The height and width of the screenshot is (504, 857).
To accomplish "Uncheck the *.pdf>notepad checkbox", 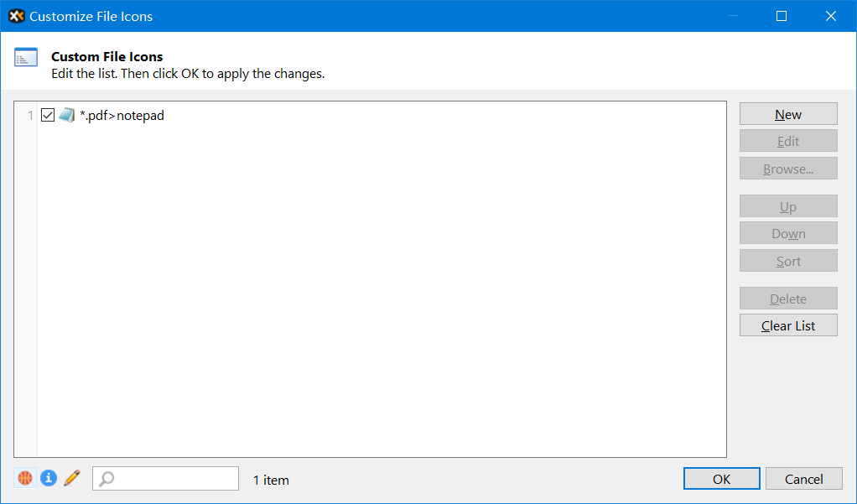I will pos(48,116).
